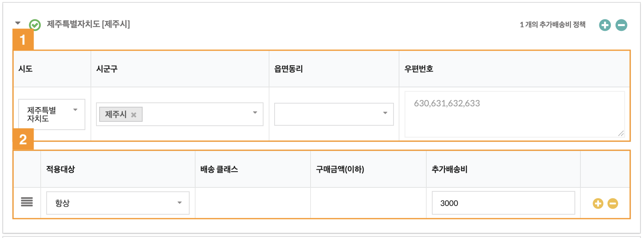
Task: Click the 1개의 추가배송비 정책 label
Action: [x=552, y=25]
